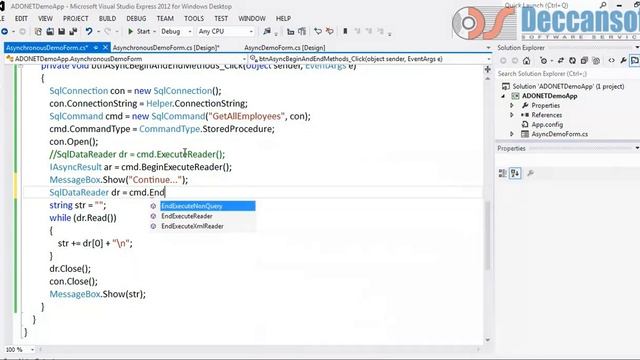The image size is (640, 360).
Task: Toggle Categorized view in Properties panel
Action: [503, 173]
